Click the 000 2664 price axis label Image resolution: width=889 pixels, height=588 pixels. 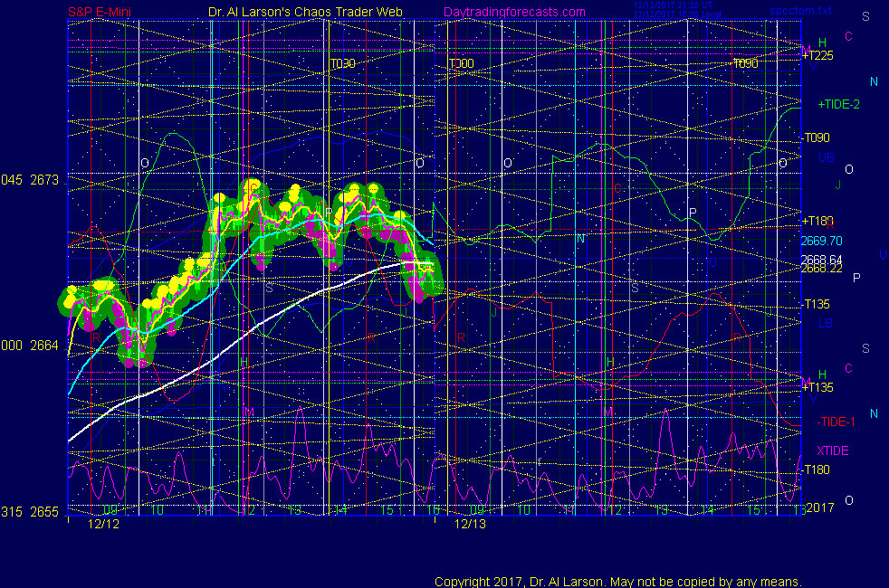point(30,346)
